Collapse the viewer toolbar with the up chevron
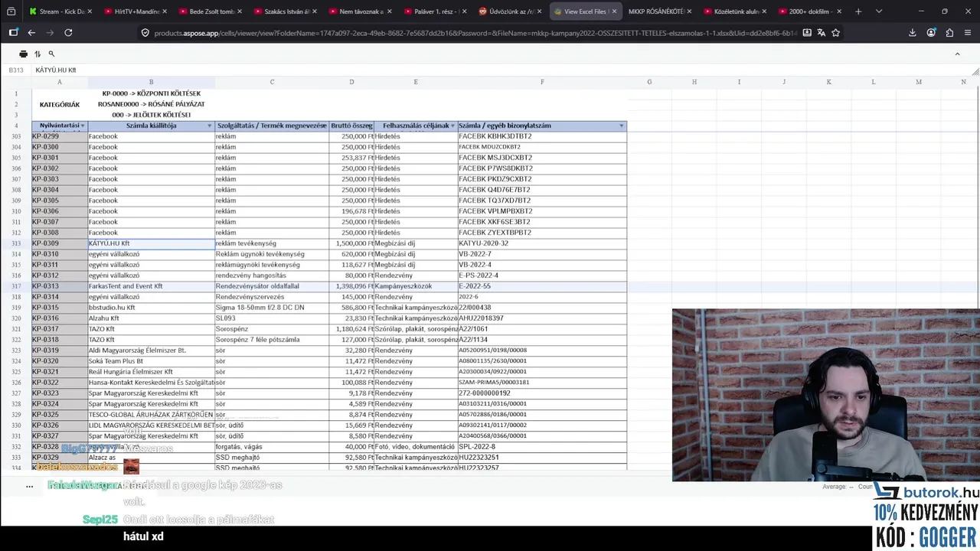Image resolution: width=980 pixels, height=551 pixels. tap(957, 54)
